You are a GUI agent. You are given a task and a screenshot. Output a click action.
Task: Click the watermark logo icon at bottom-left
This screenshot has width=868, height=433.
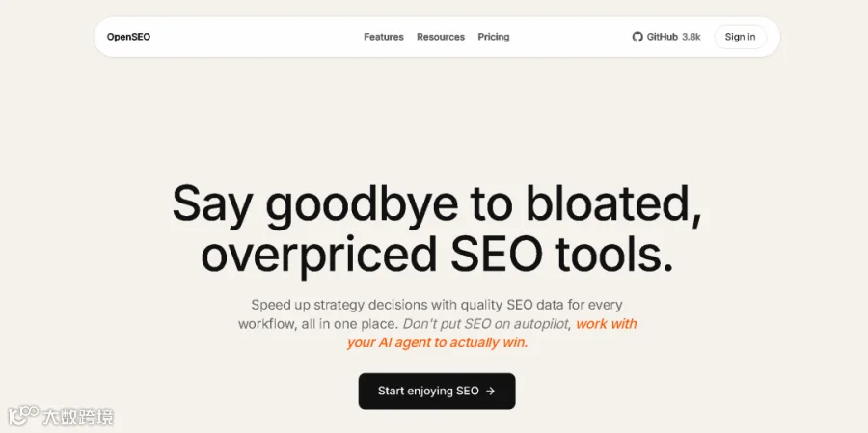tap(23, 416)
